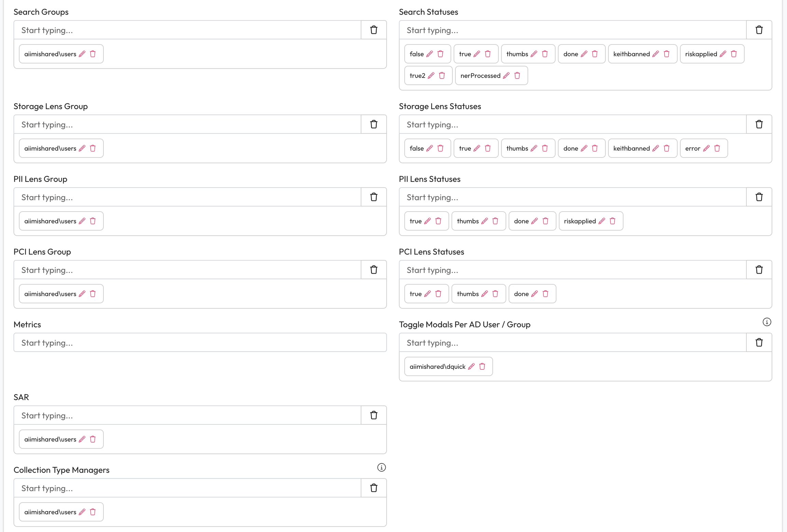Open info icon for Toggle Modals Per AD User
The height and width of the screenshot is (532, 787).
767,322
